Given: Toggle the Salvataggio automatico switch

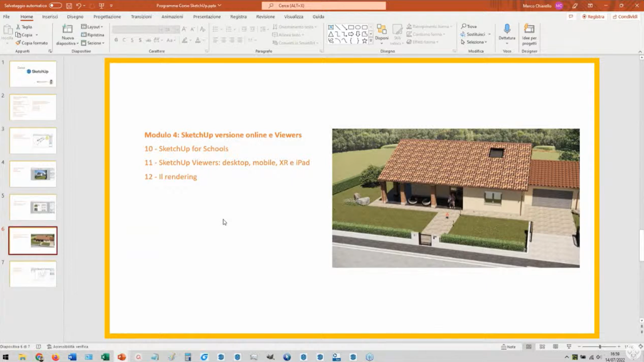Looking at the screenshot, I should point(55,6).
